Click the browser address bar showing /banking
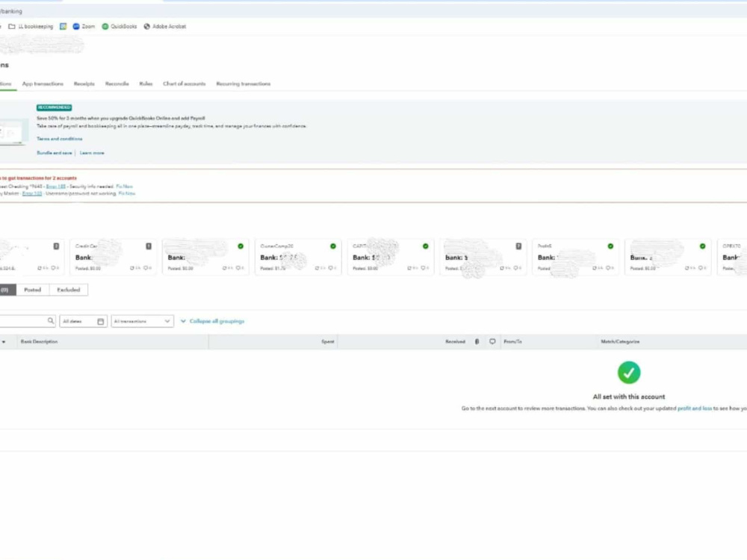The image size is (747, 560). (x=373, y=11)
